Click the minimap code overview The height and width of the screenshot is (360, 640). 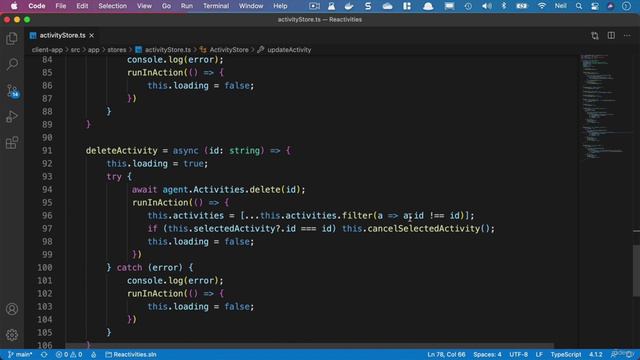[605, 106]
